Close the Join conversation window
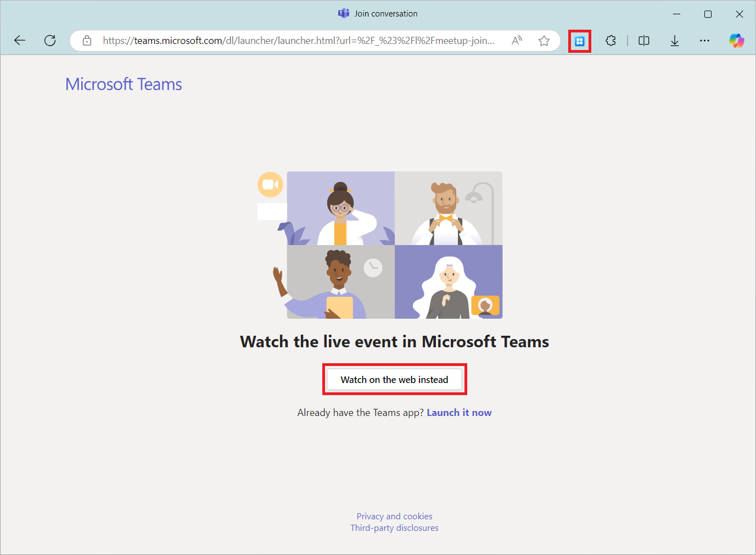This screenshot has width=756, height=555. click(x=740, y=14)
